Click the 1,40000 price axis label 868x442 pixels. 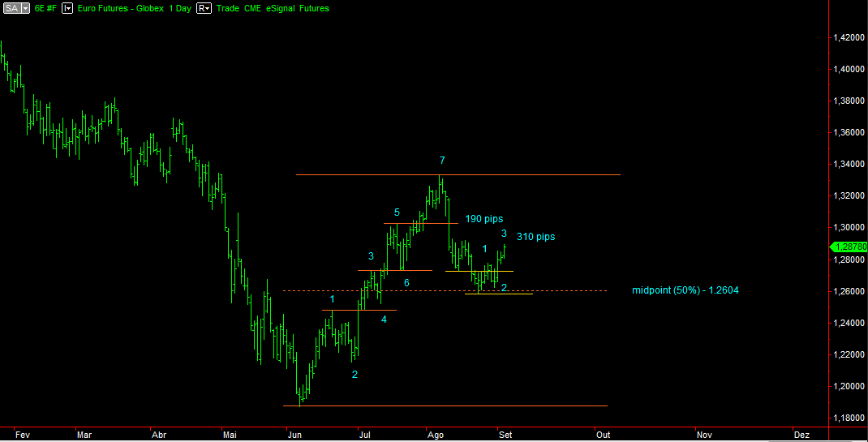click(x=849, y=69)
